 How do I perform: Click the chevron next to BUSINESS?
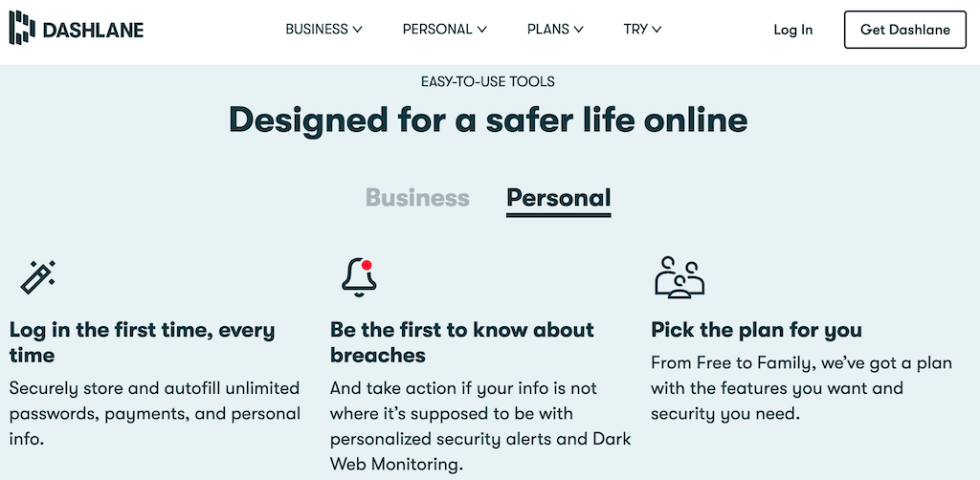pyautogui.click(x=357, y=30)
